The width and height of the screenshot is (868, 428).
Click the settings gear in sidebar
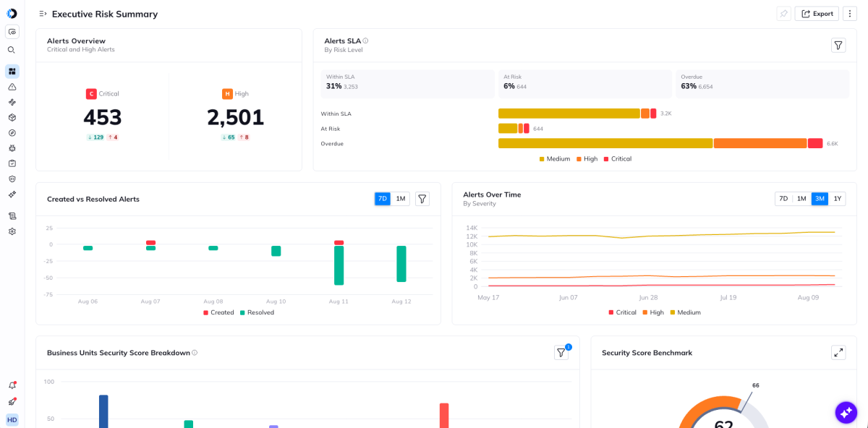pos(12,231)
